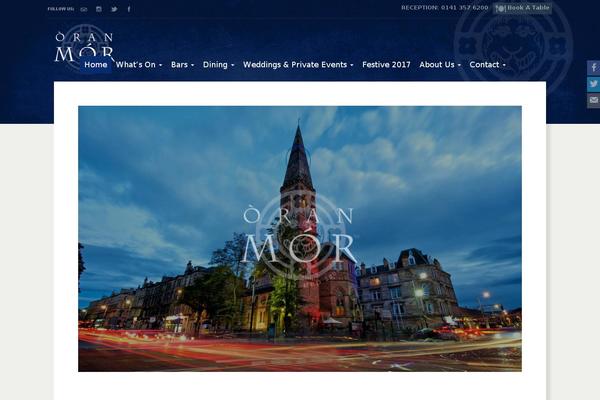
Task: Expand the Bars dropdown arrow
Action: [192, 65]
